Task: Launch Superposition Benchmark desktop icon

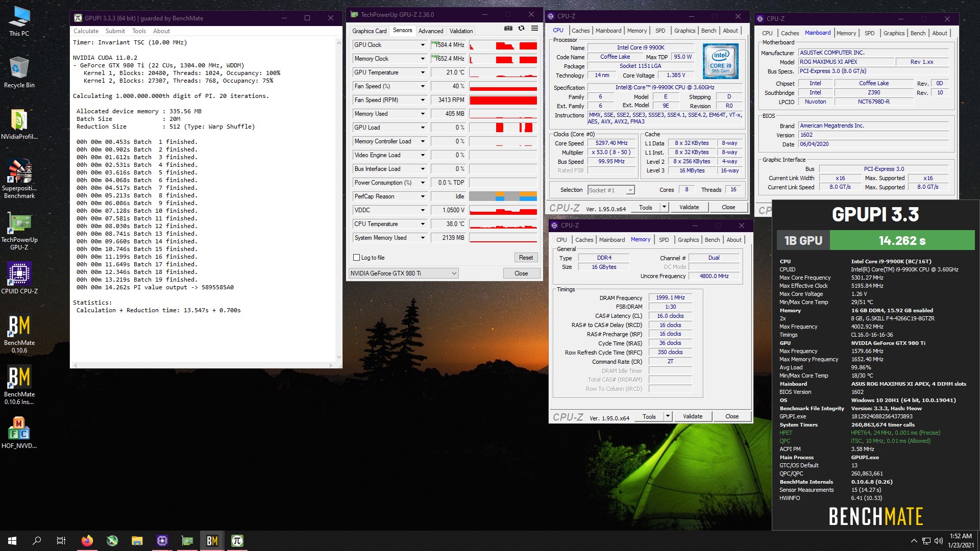Action: (19, 179)
